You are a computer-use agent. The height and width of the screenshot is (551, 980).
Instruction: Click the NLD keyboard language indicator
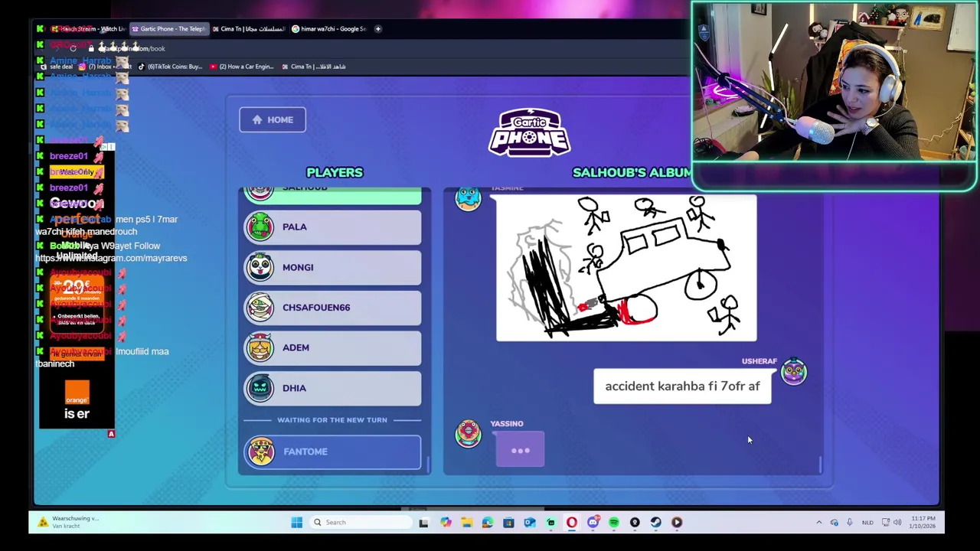[x=867, y=523]
